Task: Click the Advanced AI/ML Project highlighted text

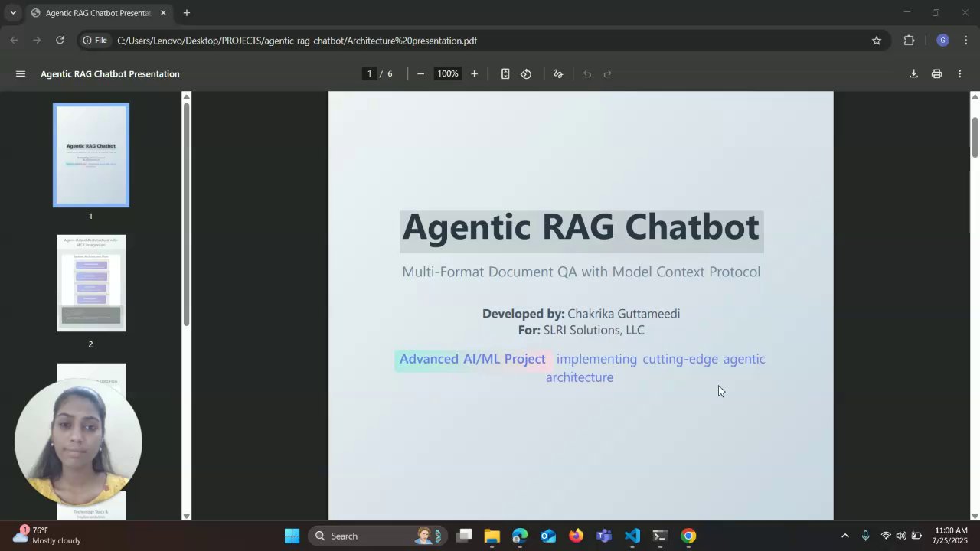Action: (x=472, y=359)
